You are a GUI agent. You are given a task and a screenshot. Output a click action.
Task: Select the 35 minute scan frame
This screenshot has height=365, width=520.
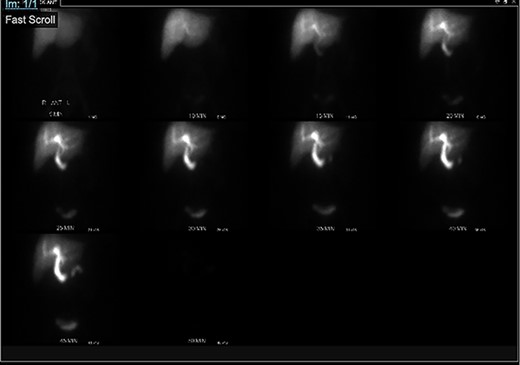click(x=323, y=177)
